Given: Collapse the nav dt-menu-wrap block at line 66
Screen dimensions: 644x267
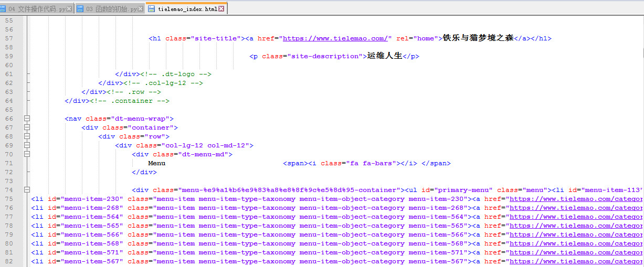Looking at the screenshot, I should [x=27, y=119].
